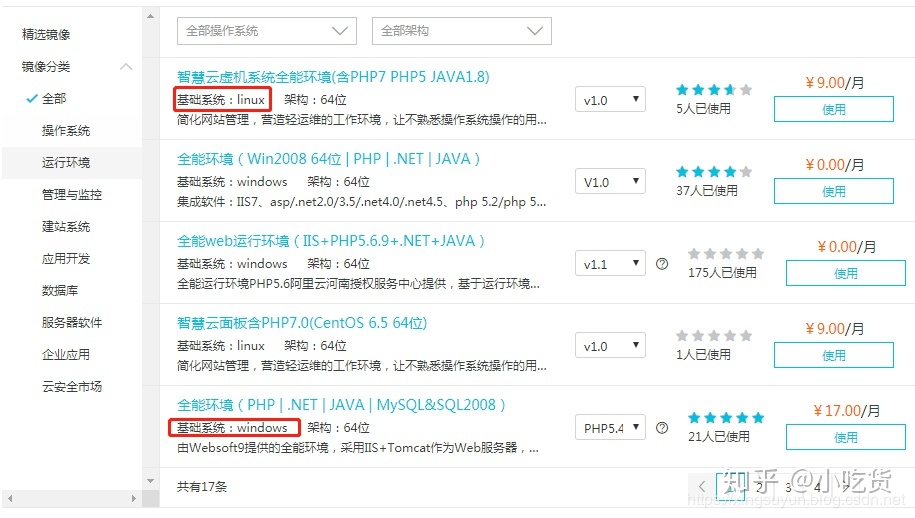
Task: Select 应用开发 category
Action: [x=66, y=259]
